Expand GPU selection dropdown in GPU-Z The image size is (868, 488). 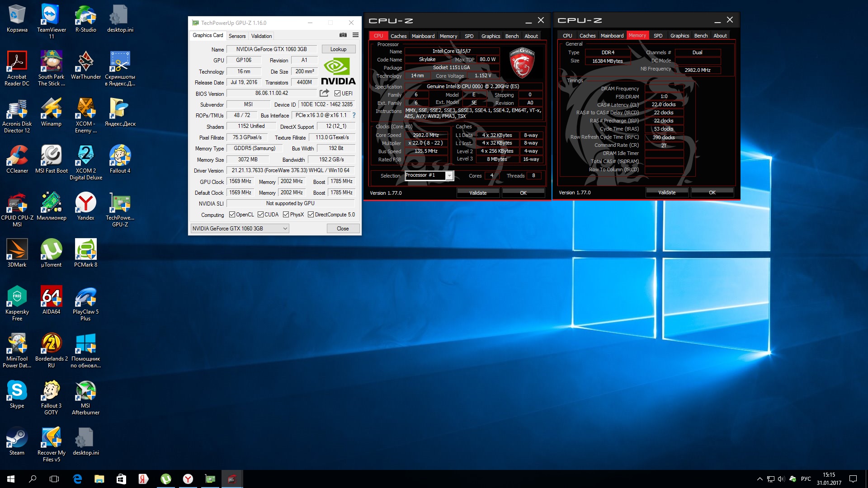[x=285, y=229]
